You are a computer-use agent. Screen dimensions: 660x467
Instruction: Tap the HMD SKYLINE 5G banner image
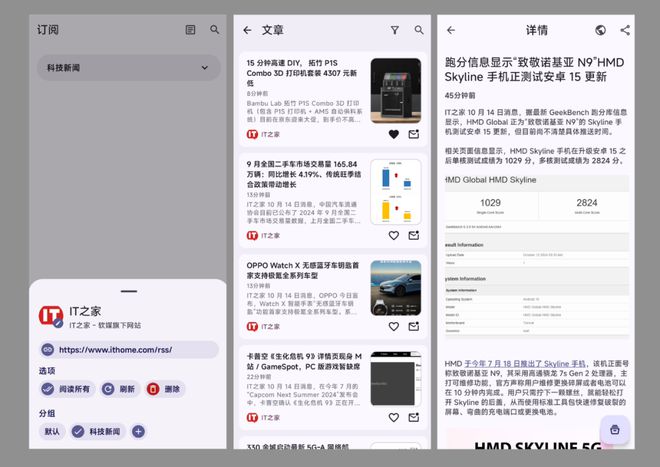[x=537, y=441]
